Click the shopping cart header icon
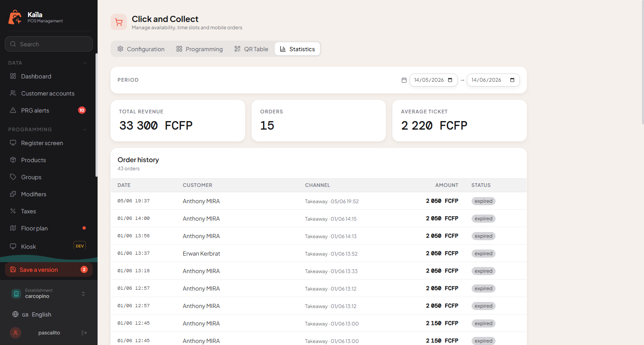The width and height of the screenshot is (644, 345). 119,22
